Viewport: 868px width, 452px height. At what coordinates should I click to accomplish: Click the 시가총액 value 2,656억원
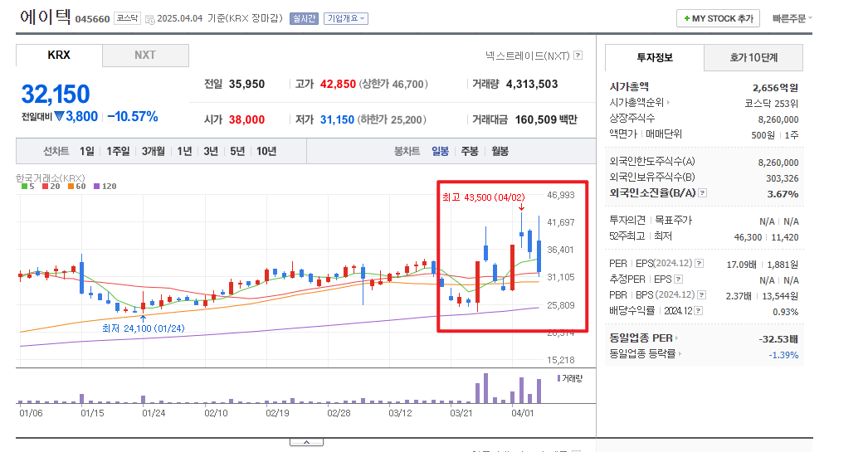775,87
